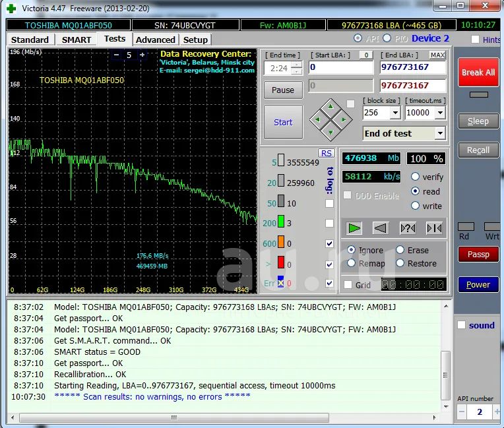Click the Pause button
The image size is (504, 428).
283,90
